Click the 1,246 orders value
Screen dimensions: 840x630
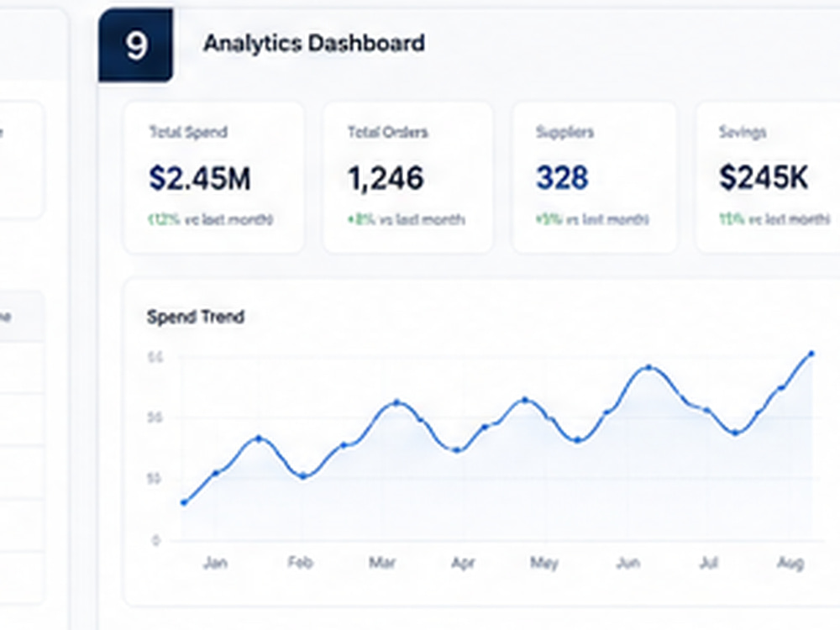pos(386,178)
